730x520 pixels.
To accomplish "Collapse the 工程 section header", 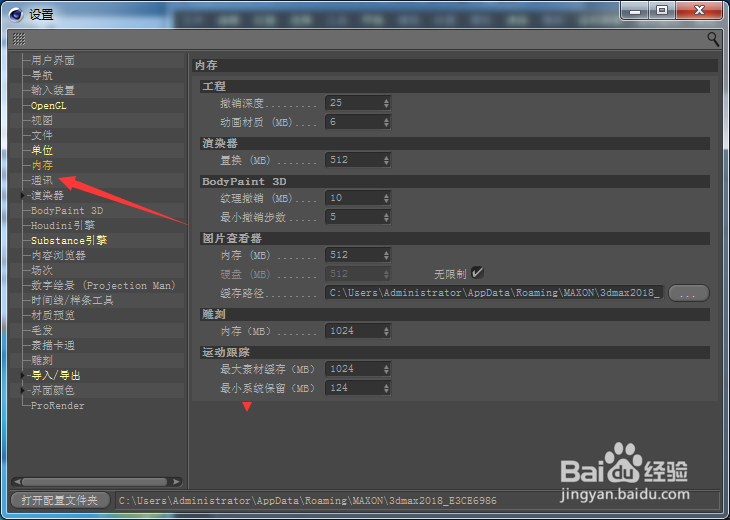I will pos(455,86).
